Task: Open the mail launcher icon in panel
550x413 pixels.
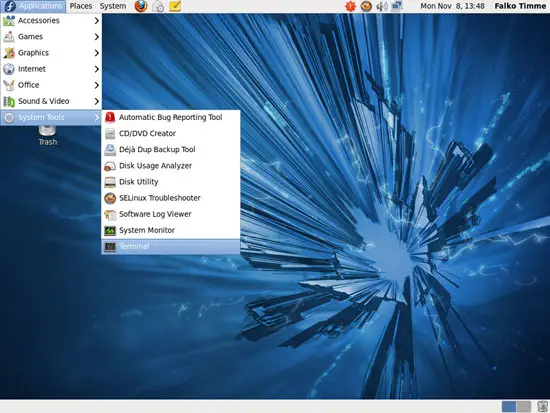Action: click(158, 6)
